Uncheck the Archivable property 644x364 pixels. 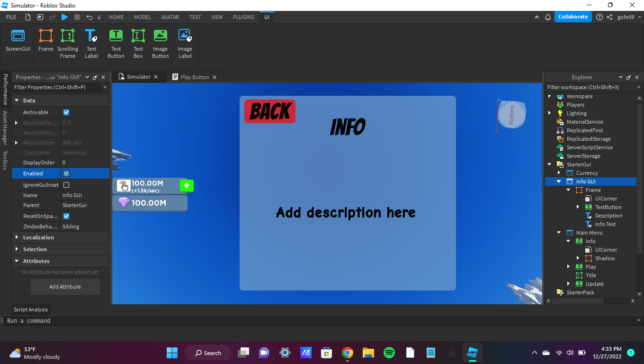point(66,112)
